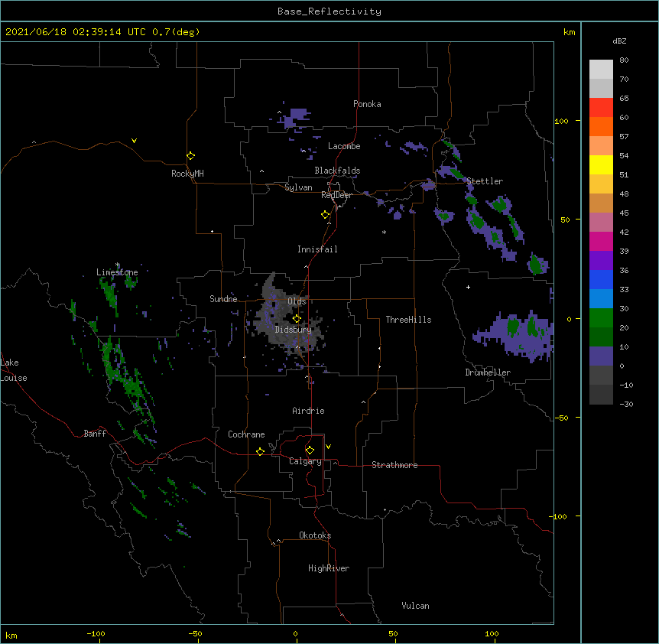Click the Okotoks town label
Screen dimensions: 659x644
point(315,535)
